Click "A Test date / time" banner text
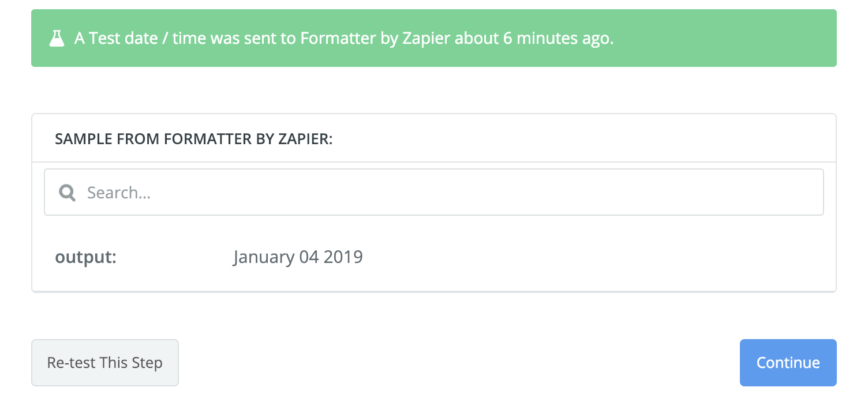The width and height of the screenshot is (868, 406). click(x=139, y=39)
